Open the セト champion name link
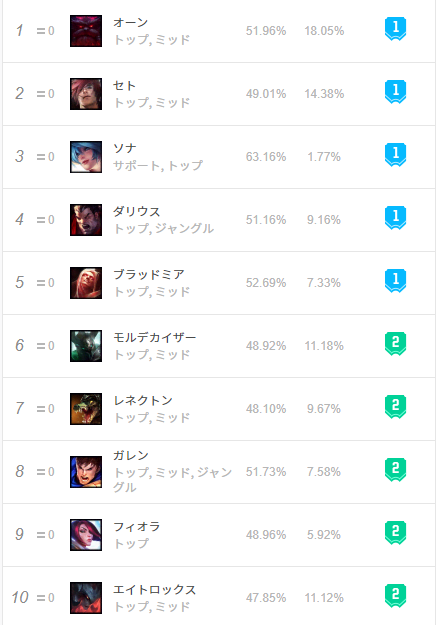This screenshot has width=436, height=625. coord(124,86)
